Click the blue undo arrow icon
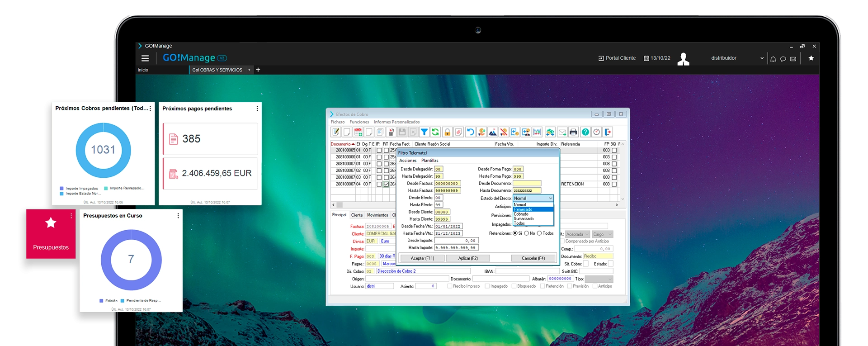868x346 pixels. (470, 132)
